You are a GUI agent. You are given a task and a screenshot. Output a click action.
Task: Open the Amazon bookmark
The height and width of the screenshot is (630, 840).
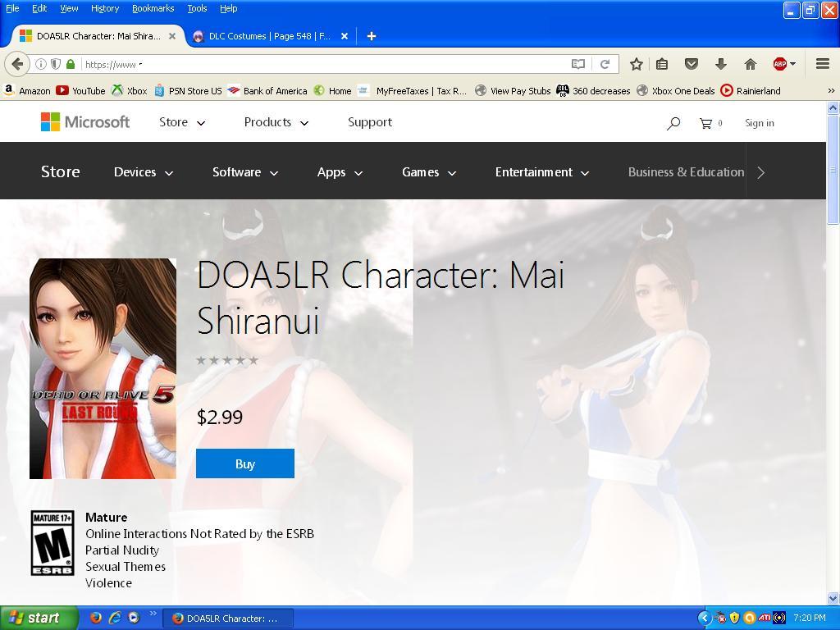click(x=27, y=90)
